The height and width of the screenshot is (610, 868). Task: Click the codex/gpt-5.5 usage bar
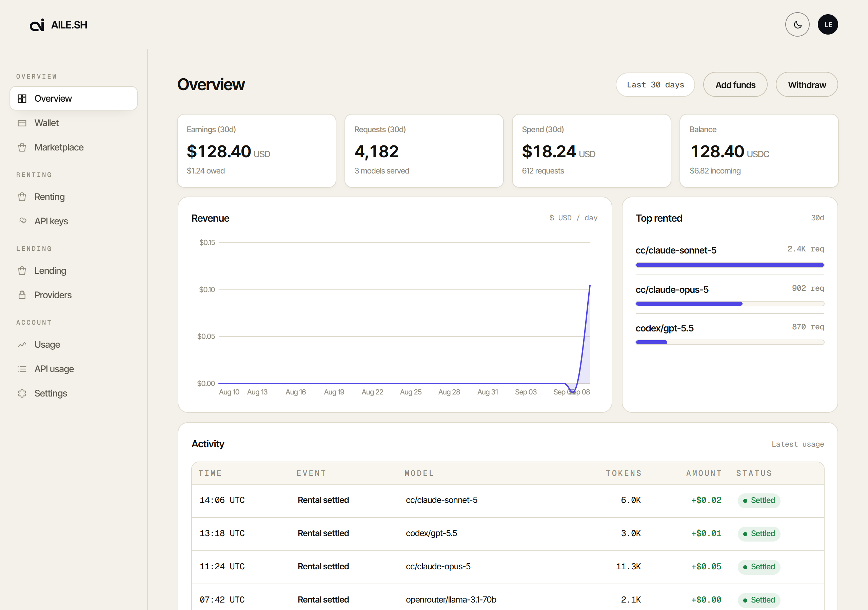729,342
